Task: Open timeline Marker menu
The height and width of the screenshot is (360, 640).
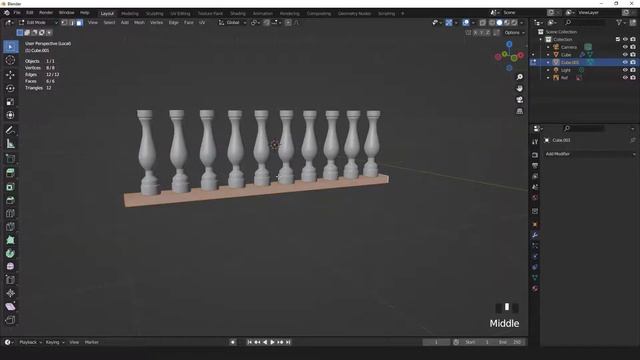Action: [91, 342]
